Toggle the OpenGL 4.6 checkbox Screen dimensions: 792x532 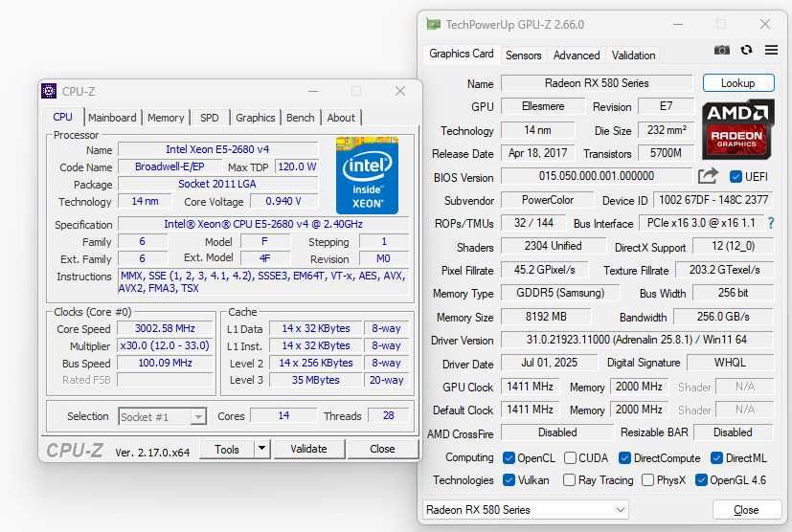pyautogui.click(x=701, y=480)
